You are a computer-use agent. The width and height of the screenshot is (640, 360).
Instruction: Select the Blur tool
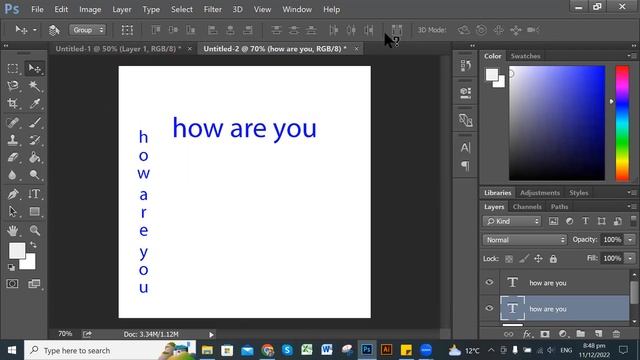(x=13, y=175)
